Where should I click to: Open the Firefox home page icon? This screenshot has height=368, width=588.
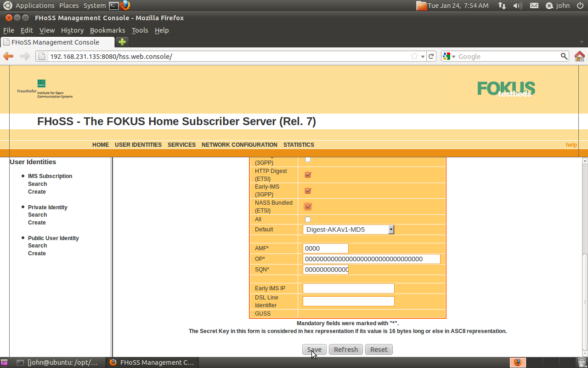(x=580, y=56)
